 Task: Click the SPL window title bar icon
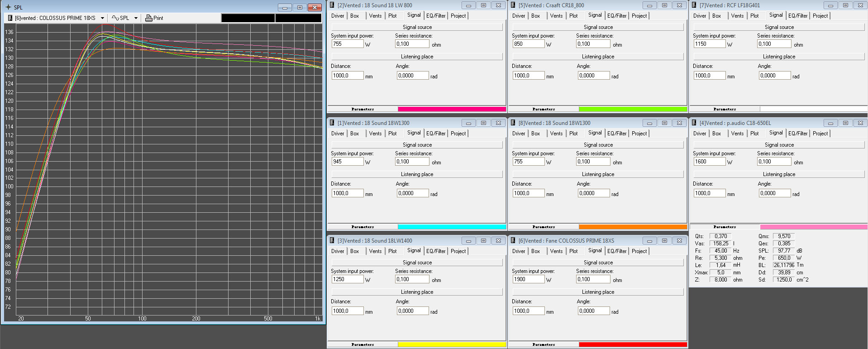8,7
